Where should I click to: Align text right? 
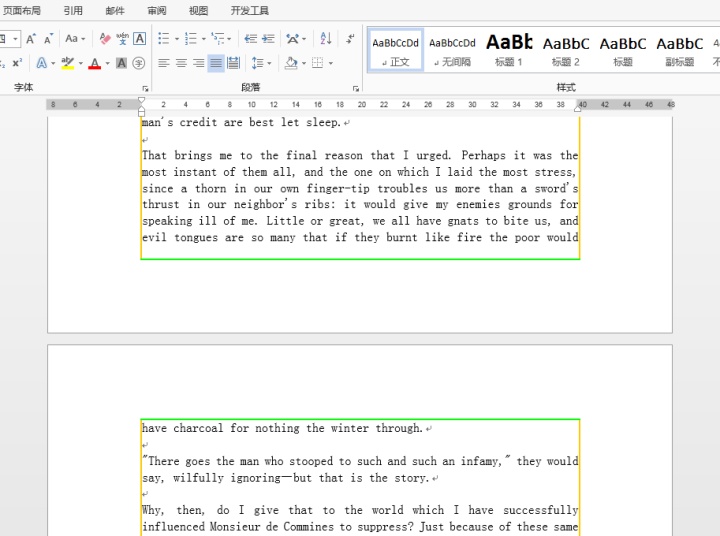click(x=198, y=63)
